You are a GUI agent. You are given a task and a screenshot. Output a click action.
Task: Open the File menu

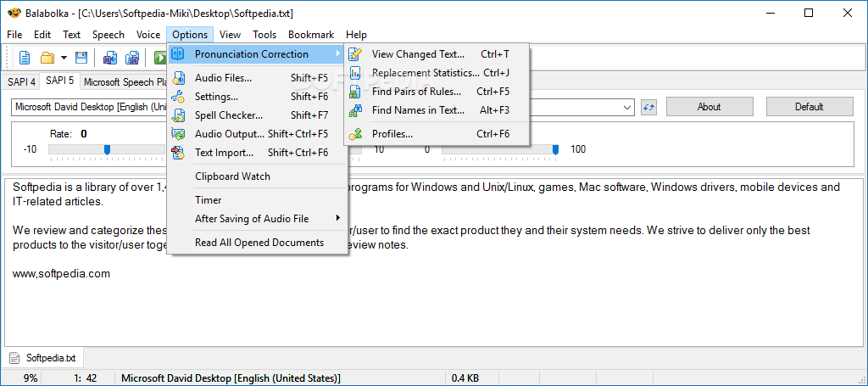coord(14,34)
